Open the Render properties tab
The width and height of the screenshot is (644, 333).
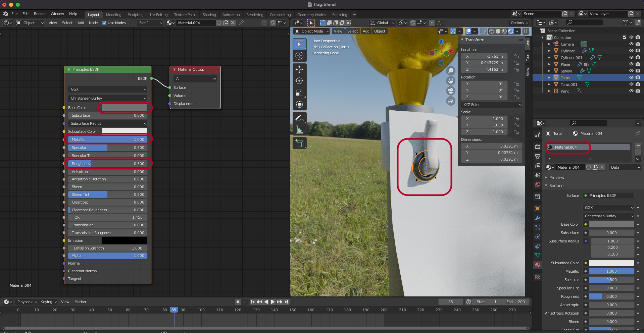[x=538, y=147]
